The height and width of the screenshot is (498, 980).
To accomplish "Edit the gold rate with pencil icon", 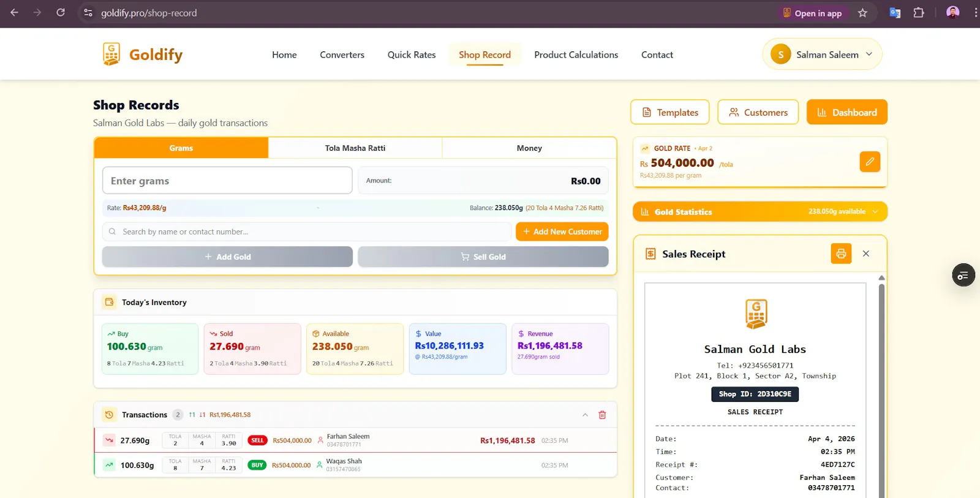I will [870, 162].
